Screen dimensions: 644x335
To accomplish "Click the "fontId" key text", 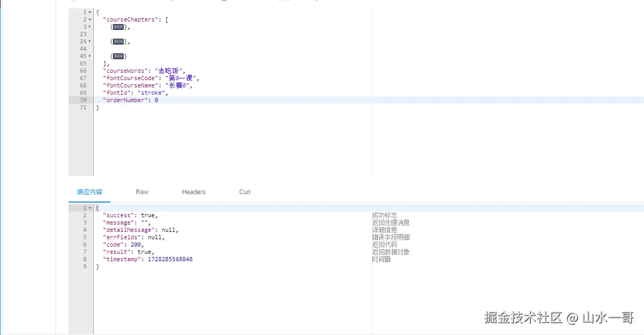I will pos(117,93).
